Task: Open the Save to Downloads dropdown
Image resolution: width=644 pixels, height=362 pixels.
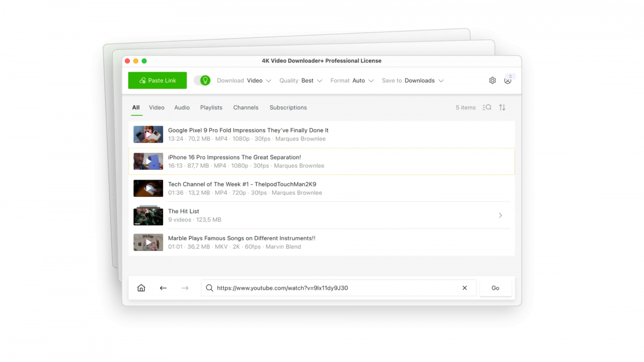Action: tap(413, 80)
